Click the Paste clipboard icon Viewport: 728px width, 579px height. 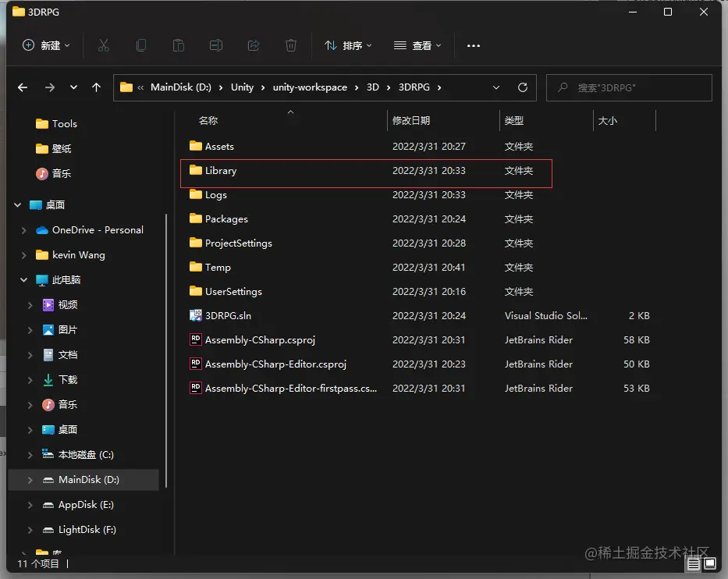click(x=179, y=45)
